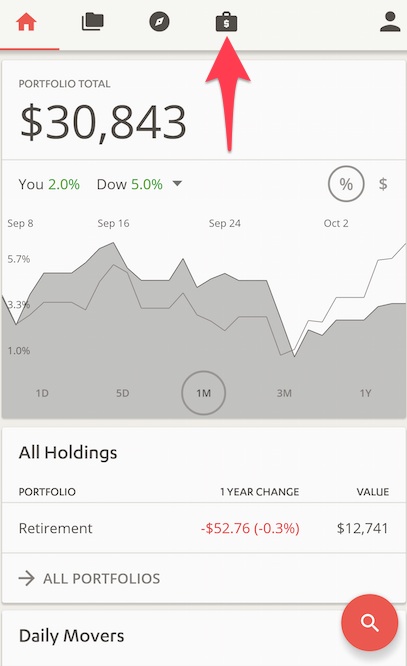407x666 pixels.
Task: Open the compass discover icon
Action: pyautogui.click(x=159, y=22)
